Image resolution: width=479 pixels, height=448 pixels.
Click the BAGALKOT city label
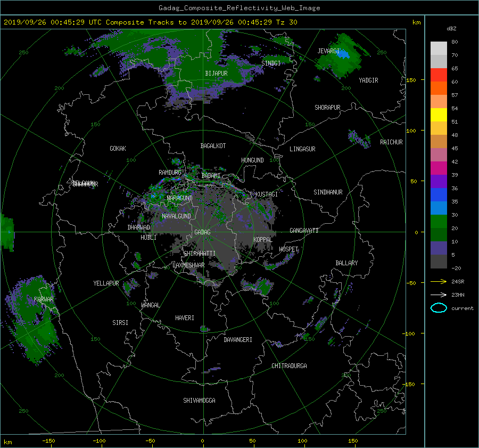[213, 146]
